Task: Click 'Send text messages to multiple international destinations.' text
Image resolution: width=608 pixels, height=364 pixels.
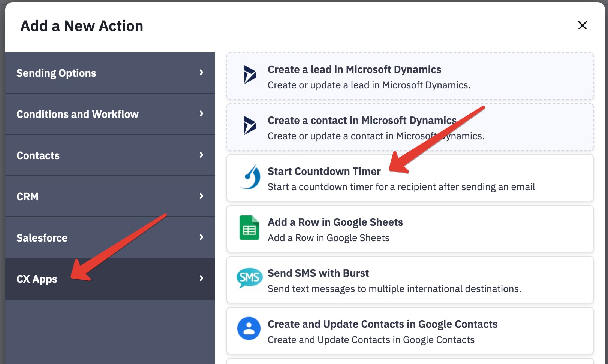Action: [394, 289]
